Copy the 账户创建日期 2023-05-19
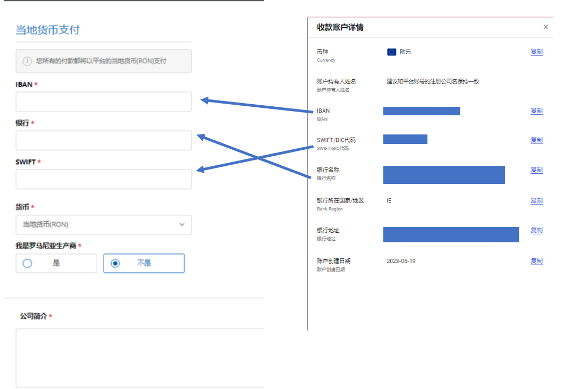 point(536,261)
